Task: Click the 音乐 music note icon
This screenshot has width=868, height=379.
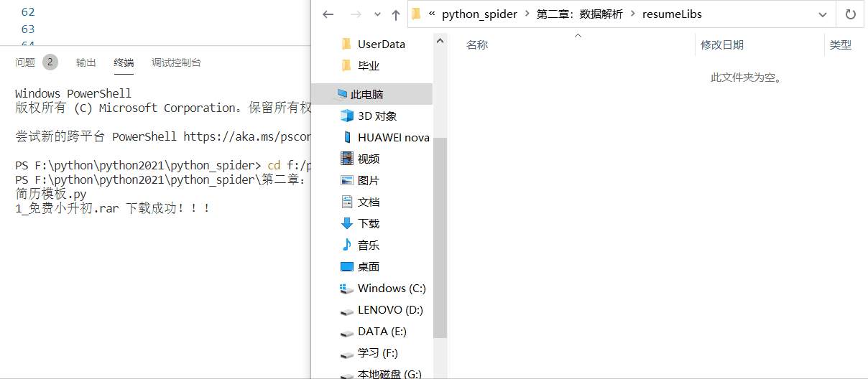Action: [347, 245]
